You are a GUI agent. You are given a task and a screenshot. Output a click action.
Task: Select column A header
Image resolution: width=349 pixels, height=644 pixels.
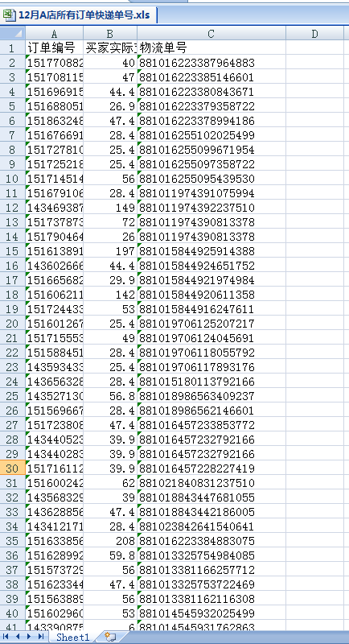tap(55, 34)
